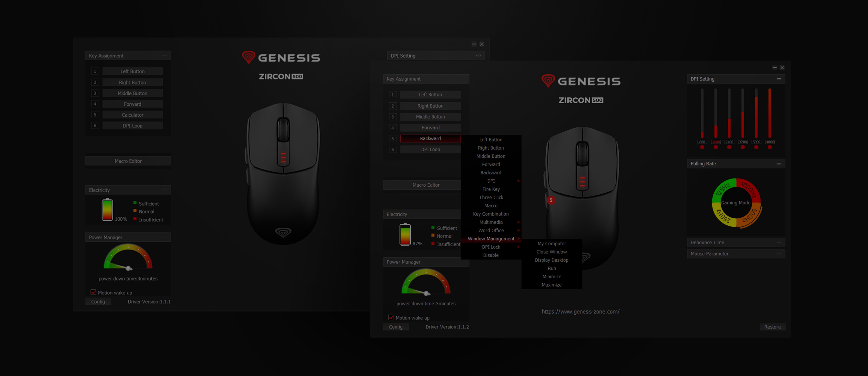Viewport: 868px width, 376px height.
Task: Toggle Motion wake up checkbox in front window
Action: click(x=391, y=317)
